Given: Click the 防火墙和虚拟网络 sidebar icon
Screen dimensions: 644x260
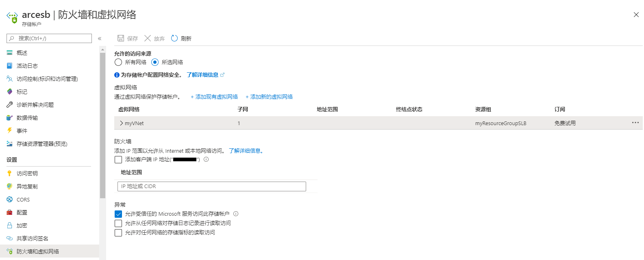Looking at the screenshot, I should (10, 251).
